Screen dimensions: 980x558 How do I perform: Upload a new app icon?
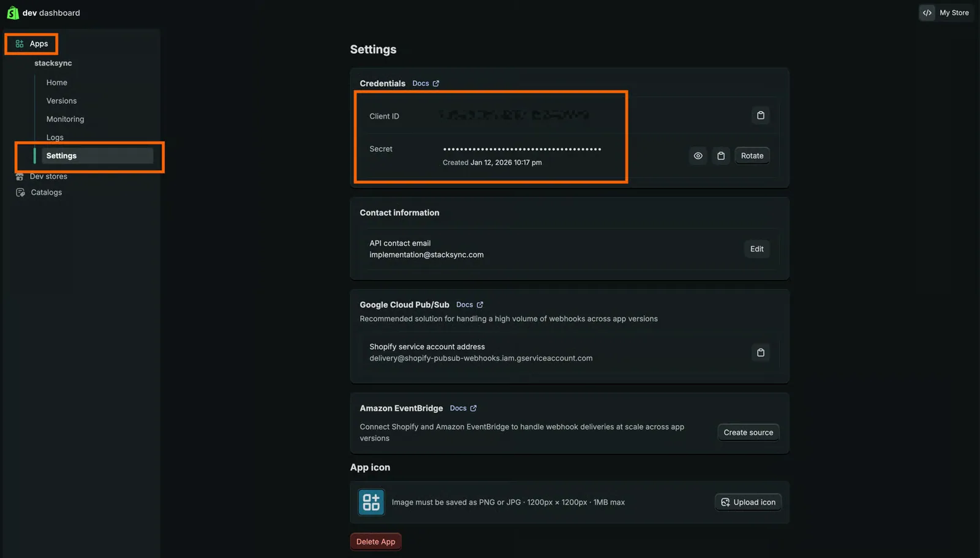point(748,502)
